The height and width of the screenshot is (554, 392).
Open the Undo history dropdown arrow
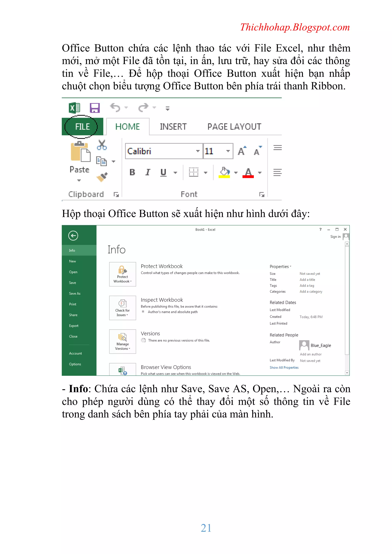point(126,107)
